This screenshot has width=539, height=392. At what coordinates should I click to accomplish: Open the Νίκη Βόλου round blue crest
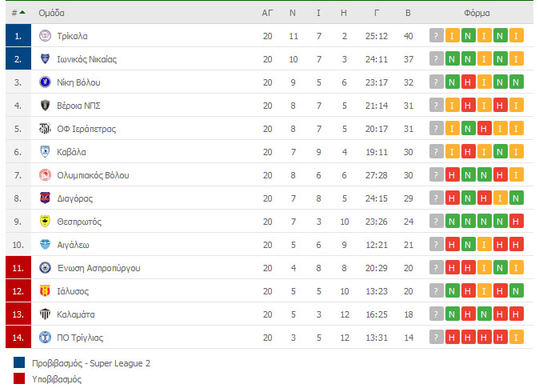pos(45,82)
